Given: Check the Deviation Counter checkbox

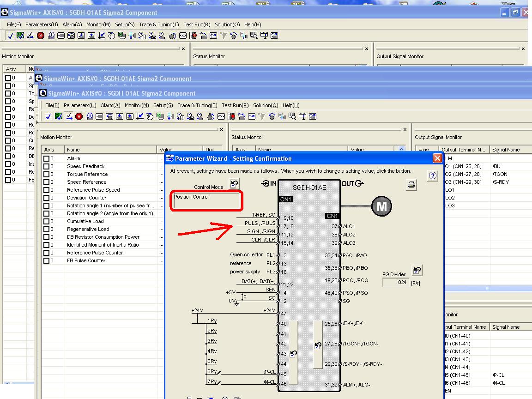Looking at the screenshot, I should coord(47,198).
